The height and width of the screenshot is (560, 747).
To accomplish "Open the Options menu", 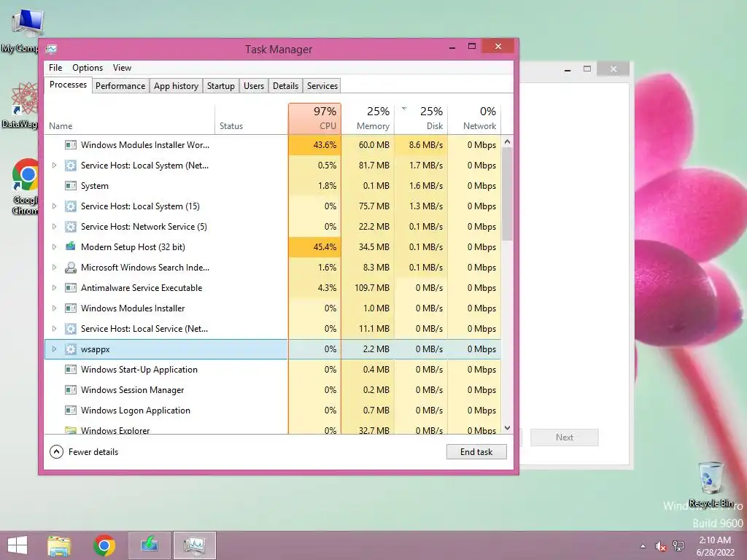I will click(x=88, y=68).
